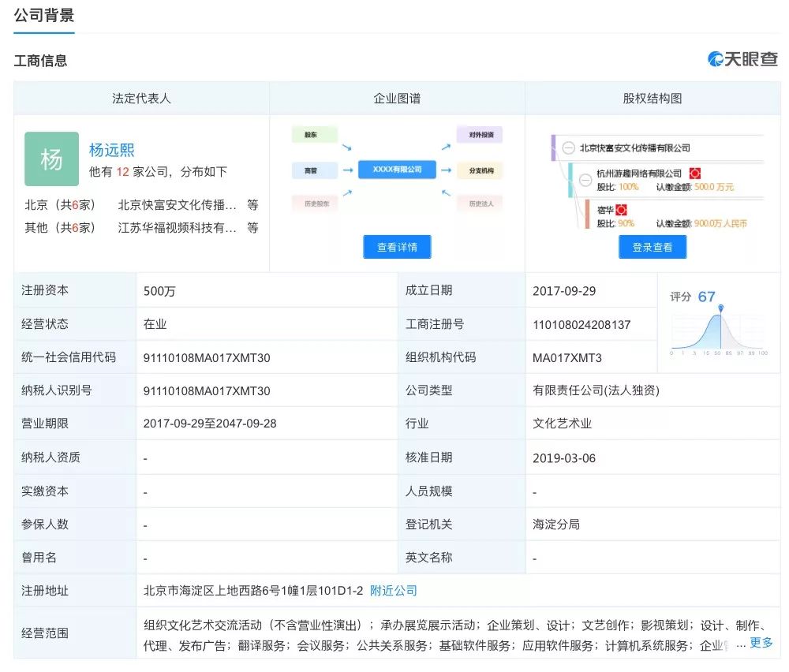Click 查看详情 button under 企业图谱

pyautogui.click(x=397, y=247)
